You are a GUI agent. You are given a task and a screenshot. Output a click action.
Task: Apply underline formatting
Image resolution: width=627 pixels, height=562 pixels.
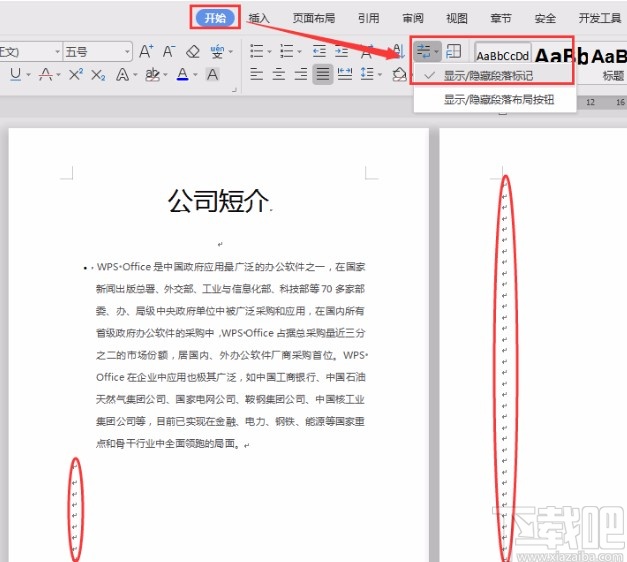coord(15,74)
